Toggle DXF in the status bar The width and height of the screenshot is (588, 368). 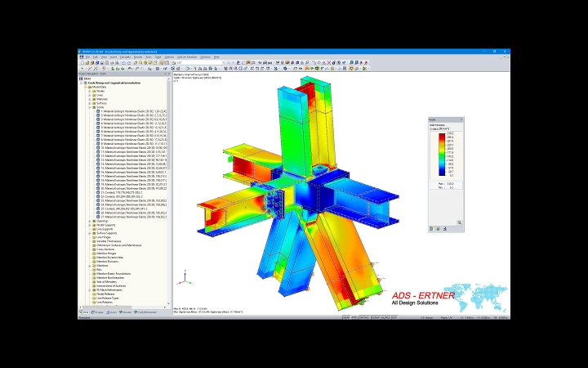pos(394,317)
